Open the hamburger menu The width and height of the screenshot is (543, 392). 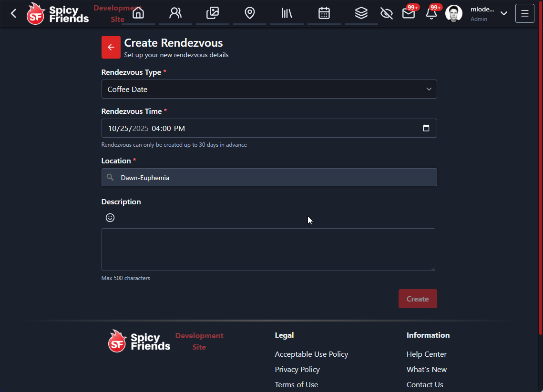525,13
